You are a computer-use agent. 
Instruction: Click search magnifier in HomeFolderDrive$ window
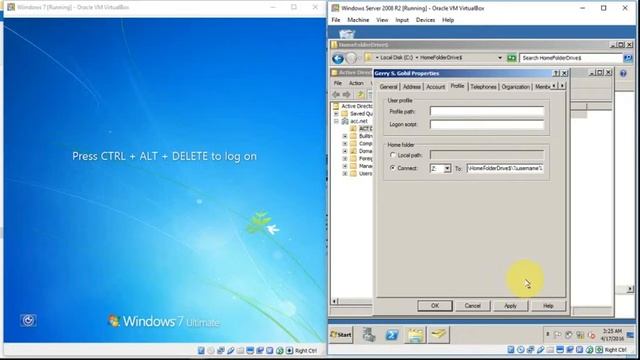pyautogui.click(x=628, y=58)
